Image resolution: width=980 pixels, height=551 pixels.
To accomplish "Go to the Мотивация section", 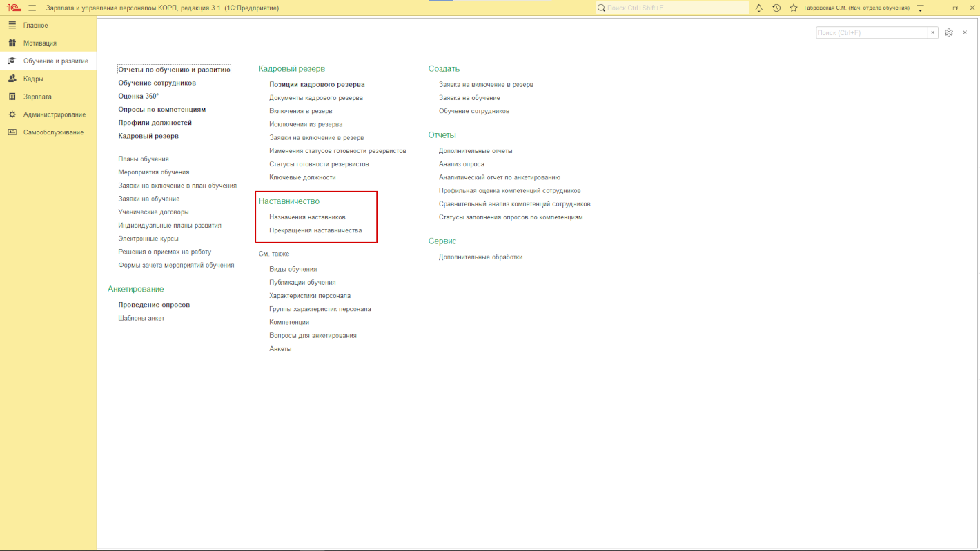I will (x=40, y=43).
